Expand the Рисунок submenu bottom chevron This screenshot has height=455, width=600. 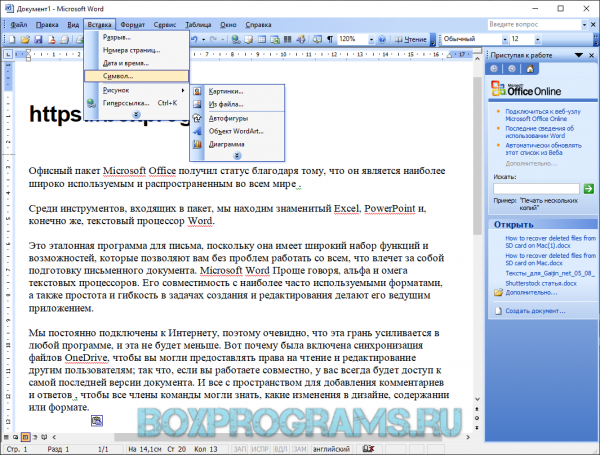coord(237,155)
